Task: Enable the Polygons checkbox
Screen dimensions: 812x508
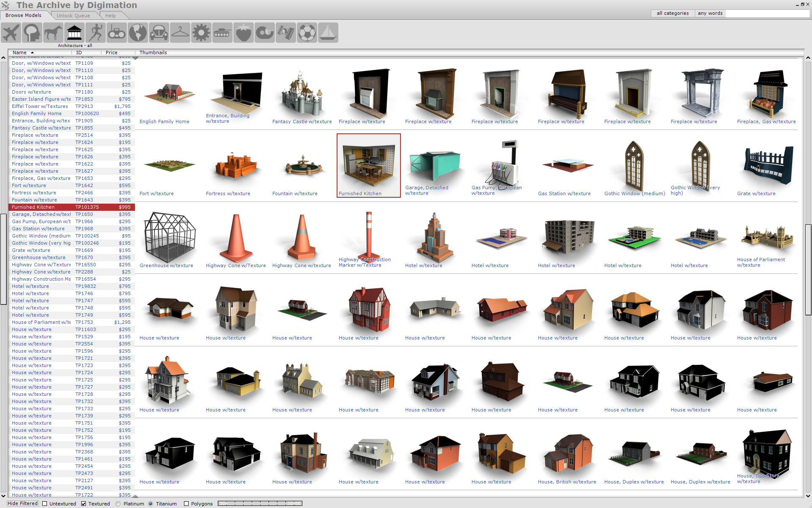Action: [x=186, y=504]
